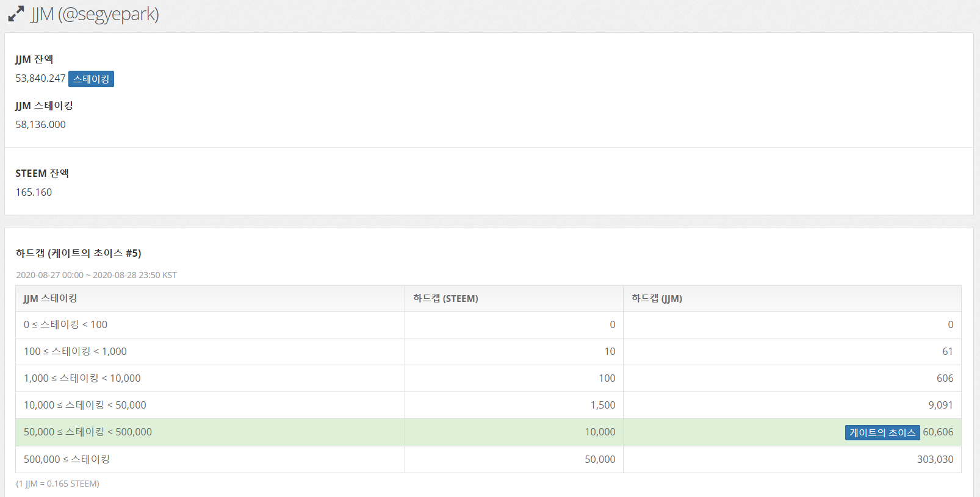Click the 하드캡 (케이트의 초이스 #5) heading
980x497 pixels.
pos(79,253)
